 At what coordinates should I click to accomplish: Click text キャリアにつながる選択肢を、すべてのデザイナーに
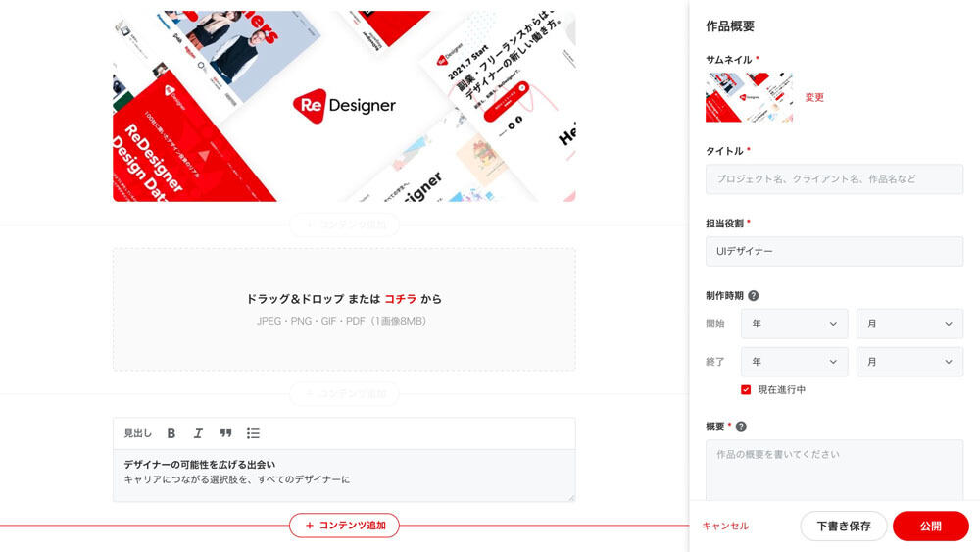(237, 479)
